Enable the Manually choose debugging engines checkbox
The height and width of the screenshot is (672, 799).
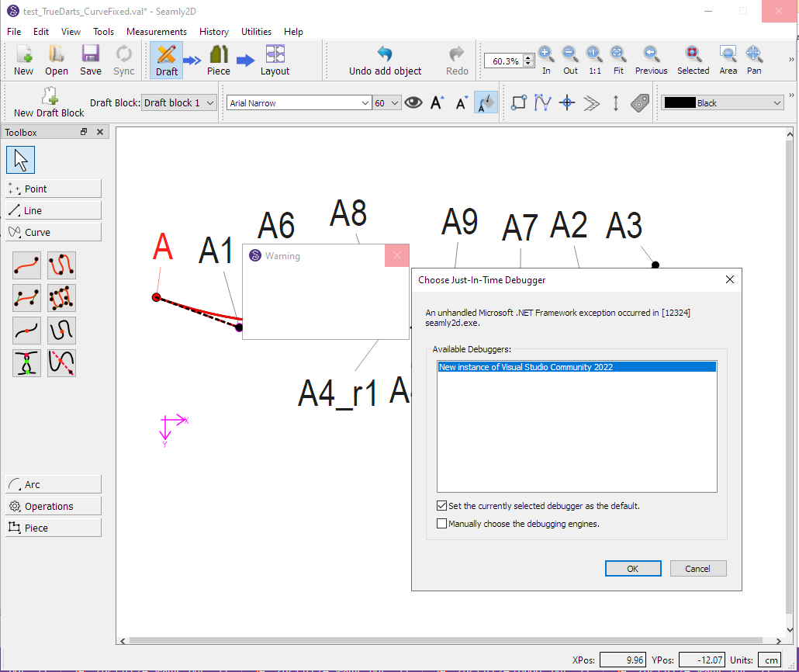coord(442,523)
